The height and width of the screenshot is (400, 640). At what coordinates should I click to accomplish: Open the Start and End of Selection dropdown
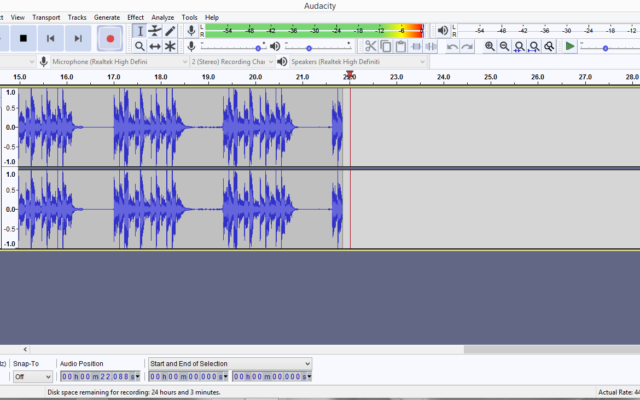[x=230, y=363]
